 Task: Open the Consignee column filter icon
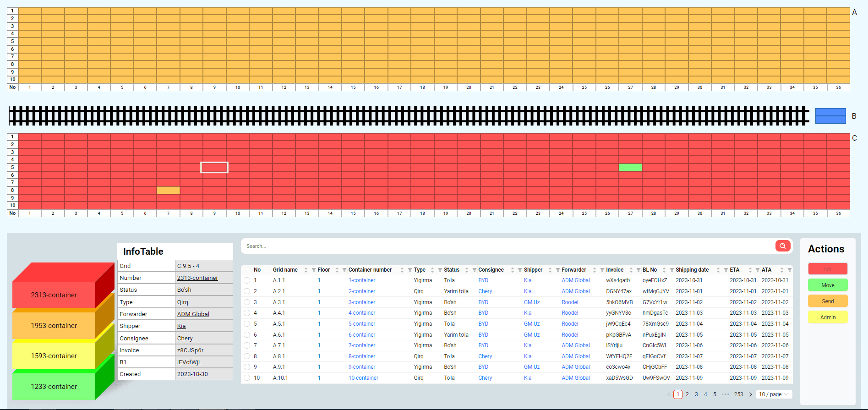coord(520,270)
